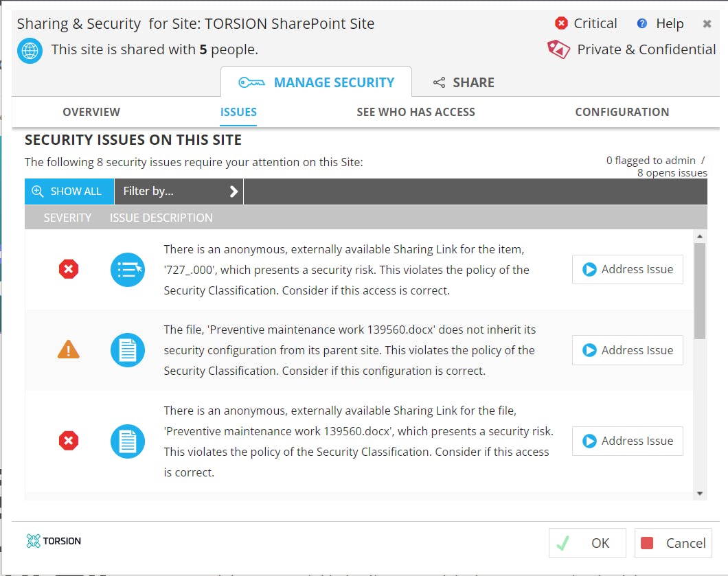
Task: Open the CONFIGURATION tab
Action: (622, 112)
